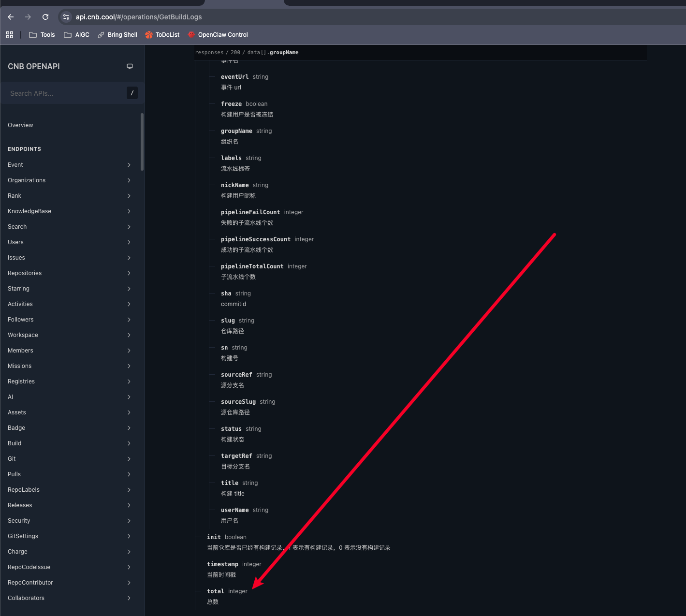Expand the Organizations chevron
686x616 pixels.
pos(129,180)
